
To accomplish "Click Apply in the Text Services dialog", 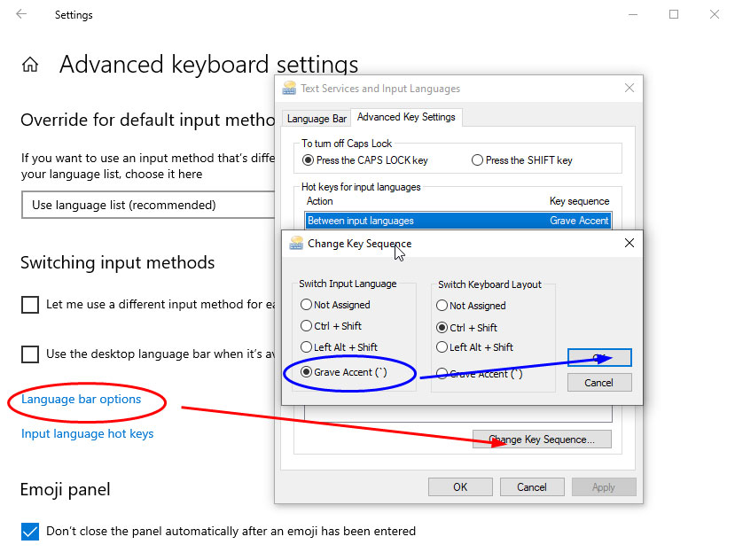I will point(604,486).
